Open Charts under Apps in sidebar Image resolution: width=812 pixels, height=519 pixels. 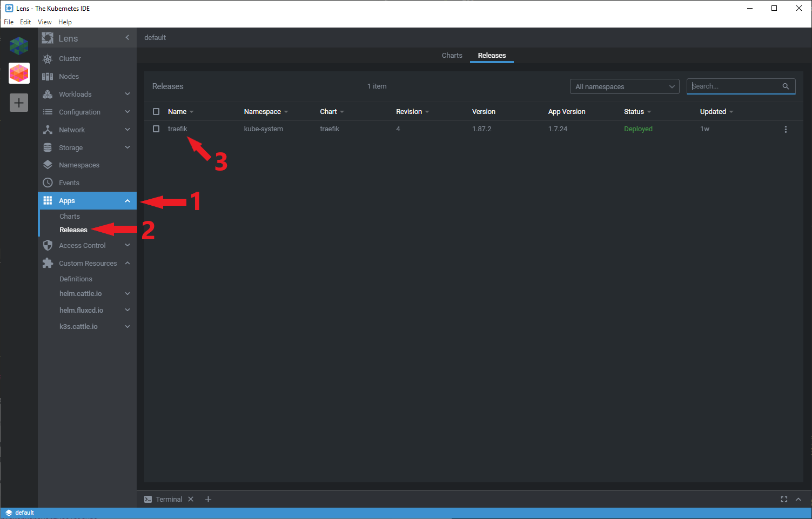(70, 217)
